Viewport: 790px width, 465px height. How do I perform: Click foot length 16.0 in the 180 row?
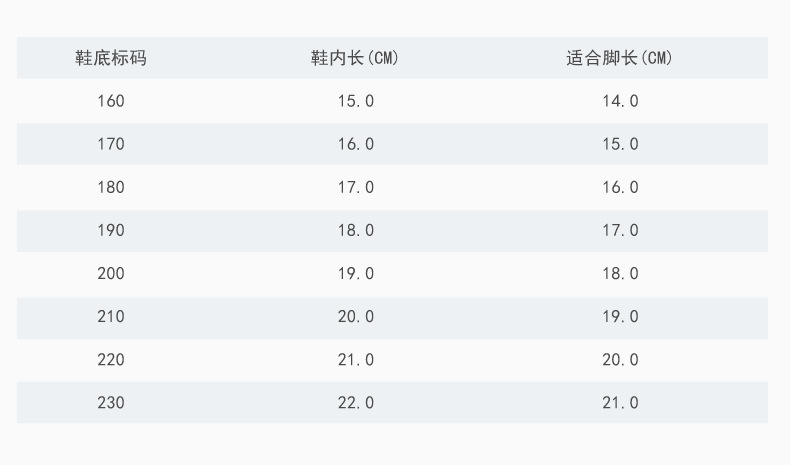click(x=619, y=187)
